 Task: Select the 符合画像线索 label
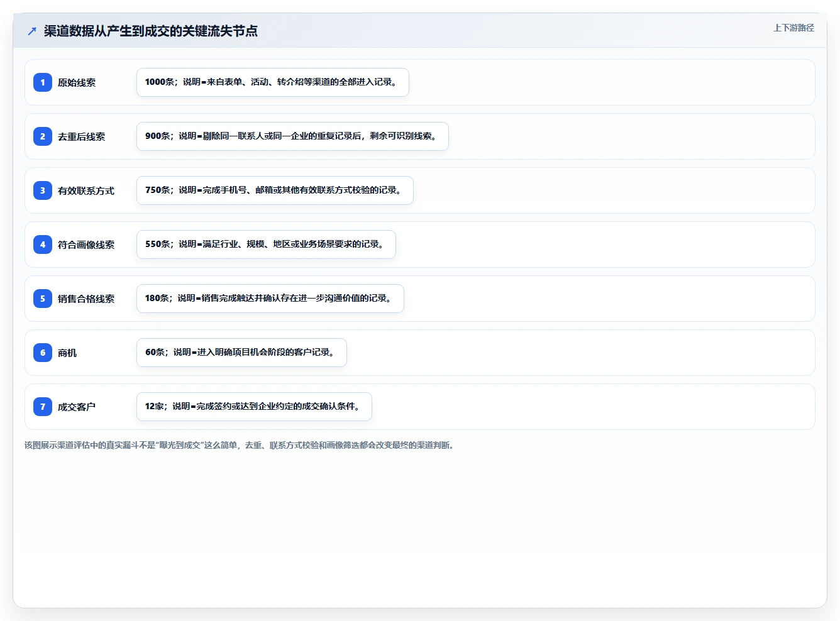[x=86, y=245]
